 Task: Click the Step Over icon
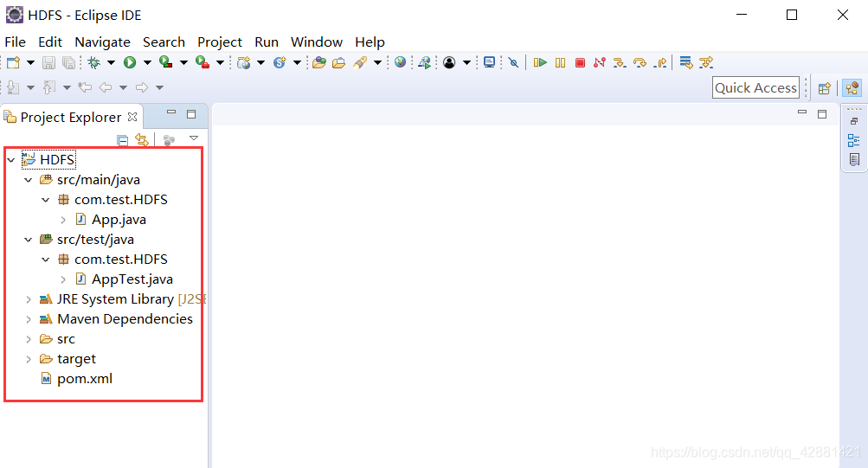point(640,62)
